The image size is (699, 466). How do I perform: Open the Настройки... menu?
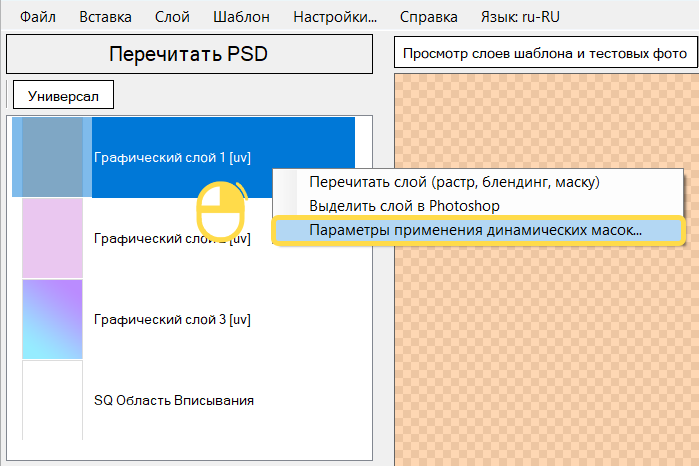click(335, 17)
